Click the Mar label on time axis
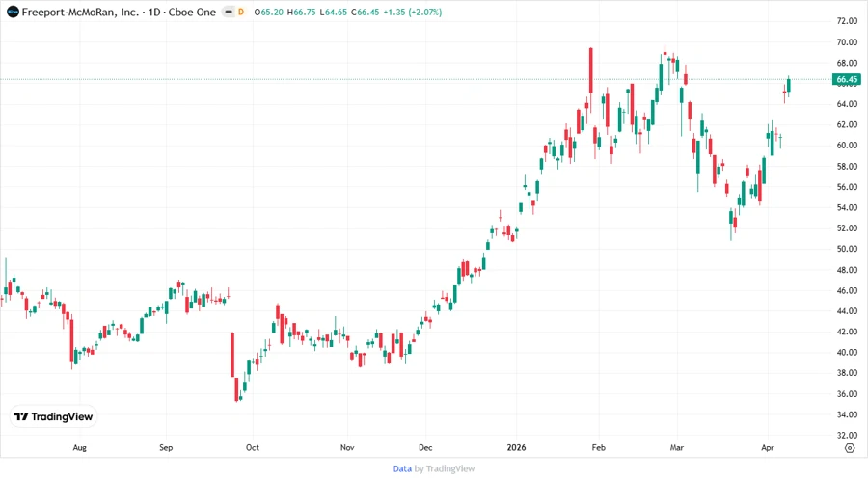 coord(677,447)
